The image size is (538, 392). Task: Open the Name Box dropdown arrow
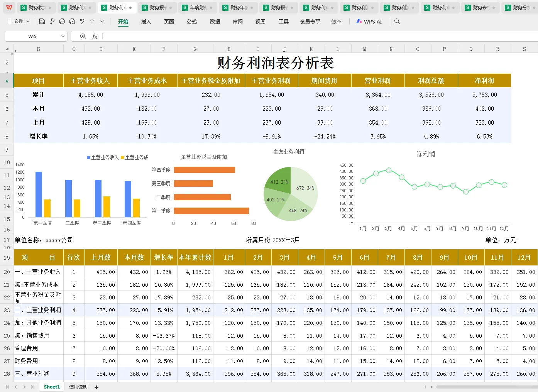click(x=63, y=36)
